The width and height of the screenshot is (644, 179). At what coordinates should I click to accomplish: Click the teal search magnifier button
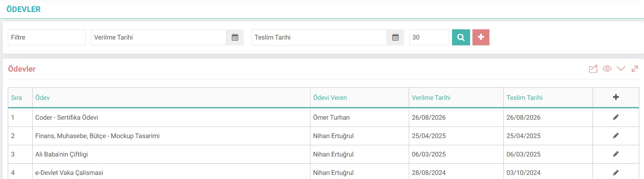[461, 37]
